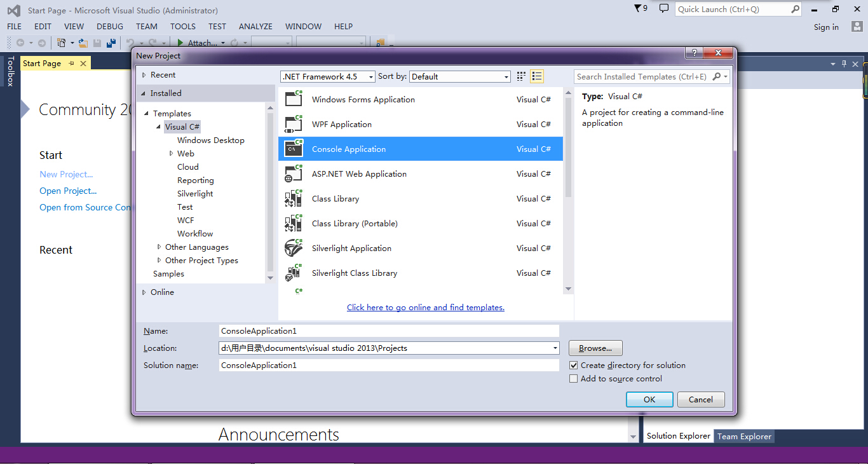Open the WINDOW menu
The height and width of the screenshot is (464, 868).
[303, 27]
